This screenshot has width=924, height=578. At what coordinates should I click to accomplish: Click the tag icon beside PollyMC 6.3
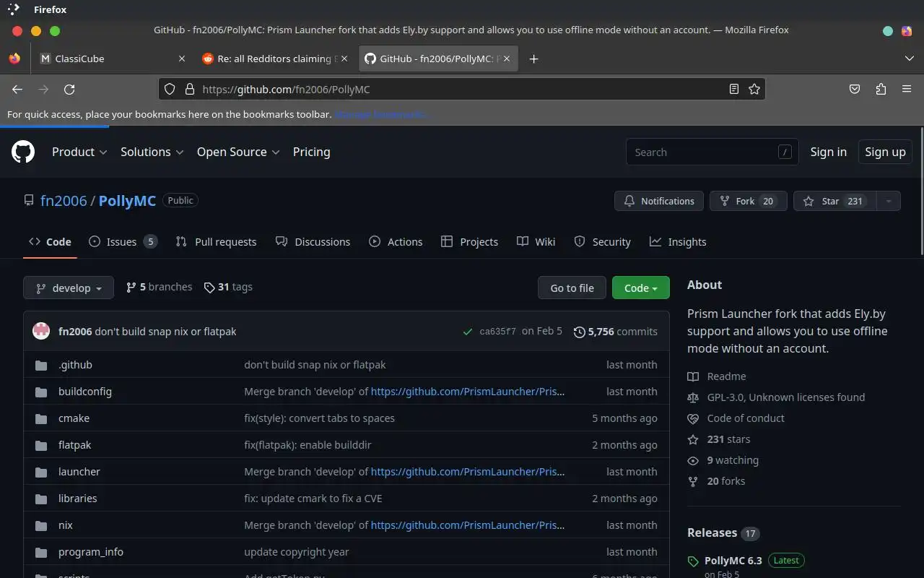pyautogui.click(x=693, y=561)
